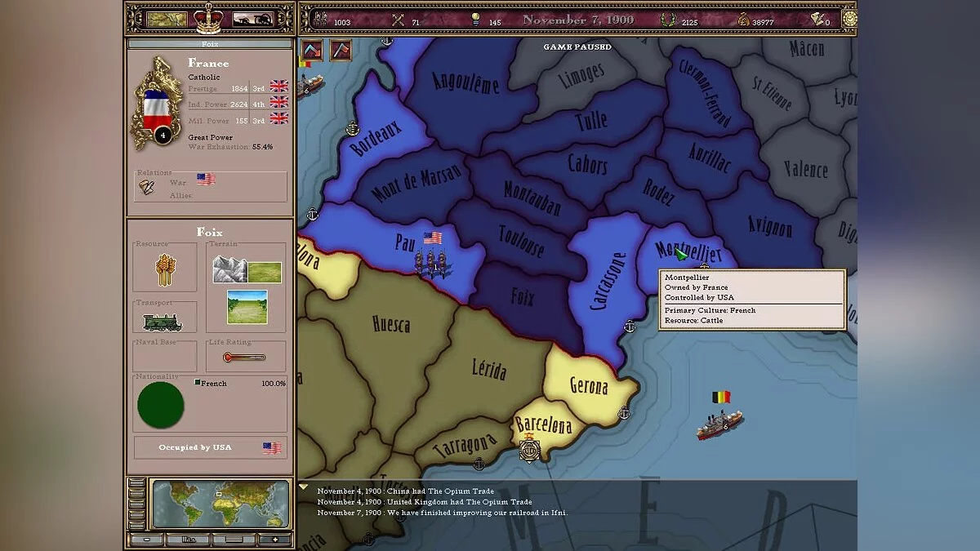Click the Belgian flag above the warship
Screen dimensions: 980x551
click(x=720, y=397)
